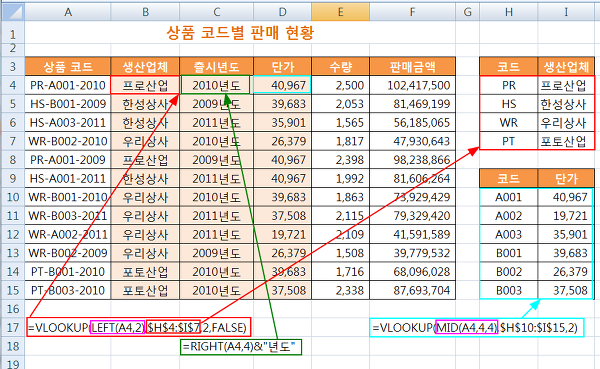
Task: Select lookup code B002
Action: pyautogui.click(x=509, y=272)
